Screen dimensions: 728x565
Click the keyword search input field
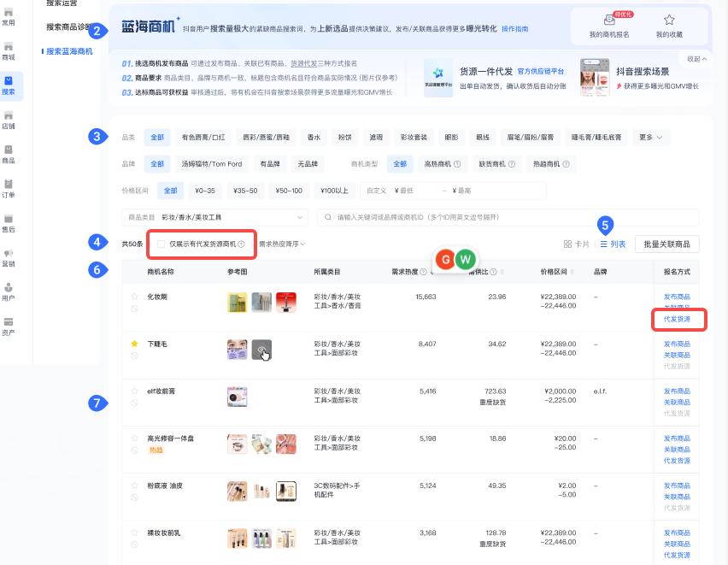click(453, 218)
